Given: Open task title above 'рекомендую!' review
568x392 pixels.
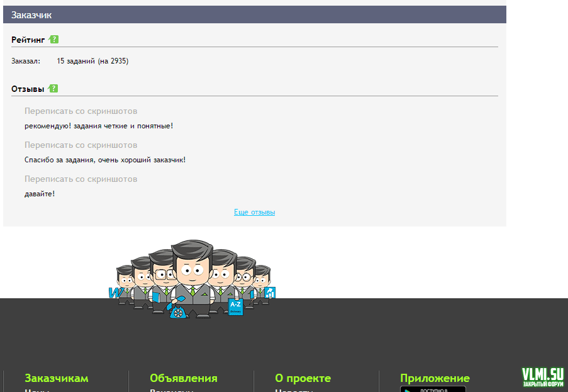Looking at the screenshot, I should 81,111.
